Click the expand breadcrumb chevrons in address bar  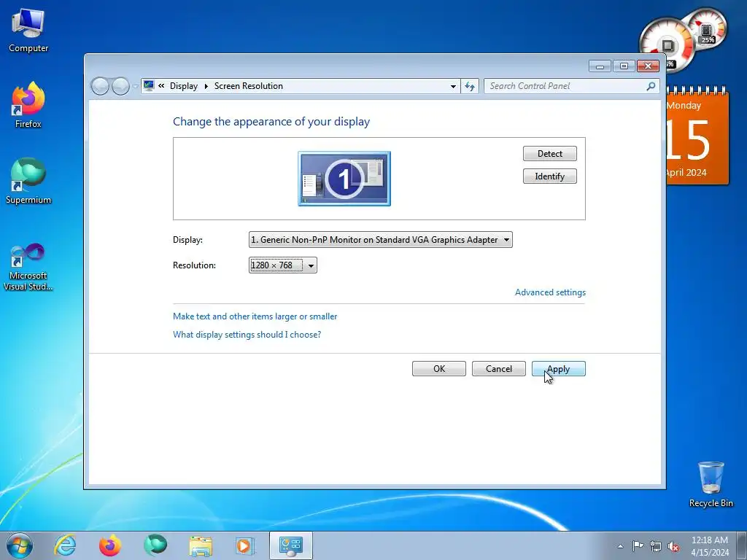161,86
